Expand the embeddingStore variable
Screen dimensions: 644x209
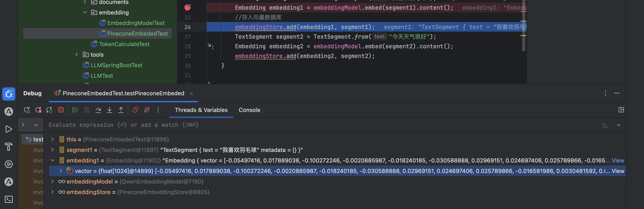53,192
